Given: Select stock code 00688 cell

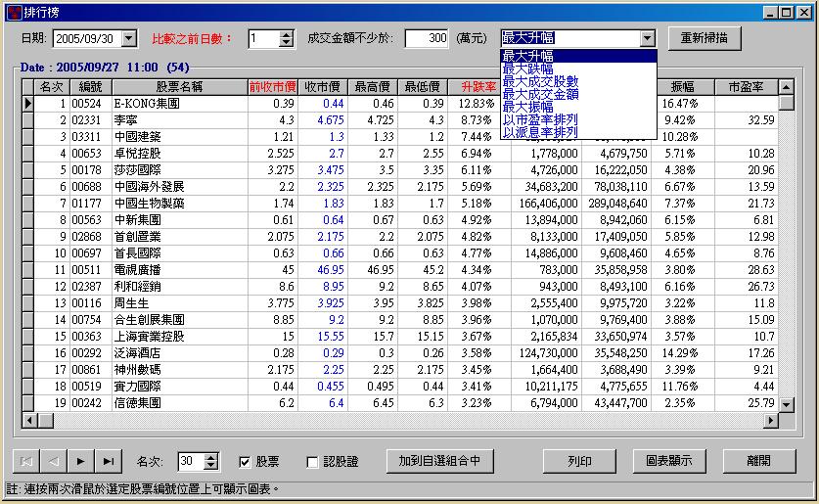Looking at the screenshot, I should (91, 187).
